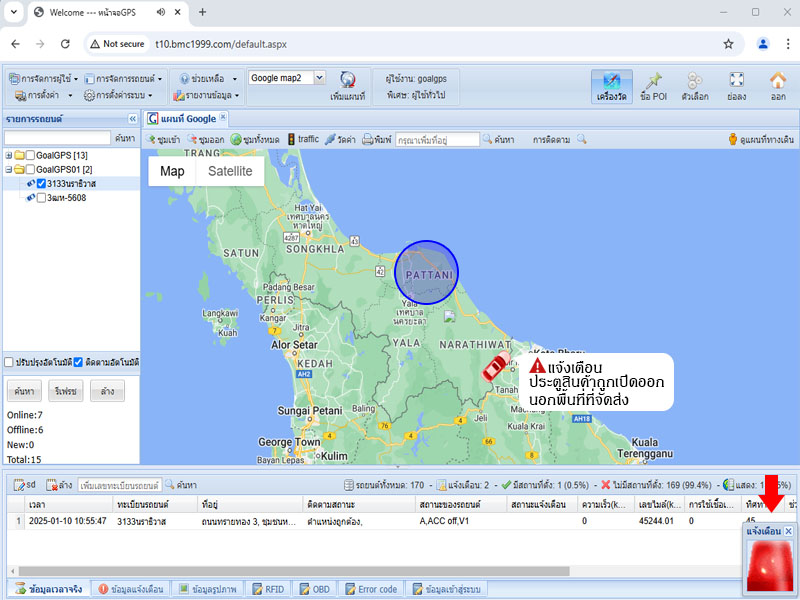Open the ช่วยเหลือ help dropdown
Image resolution: width=800 pixels, height=600 pixels.
208,79
